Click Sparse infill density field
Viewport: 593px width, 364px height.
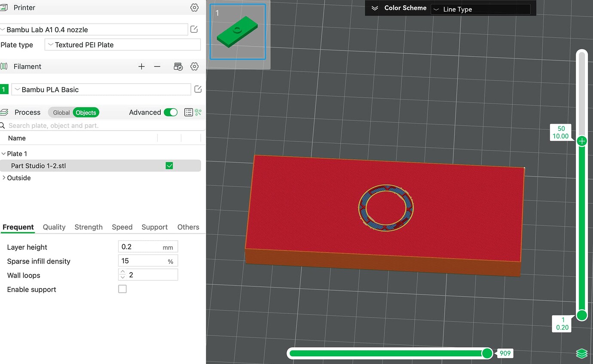tap(148, 261)
